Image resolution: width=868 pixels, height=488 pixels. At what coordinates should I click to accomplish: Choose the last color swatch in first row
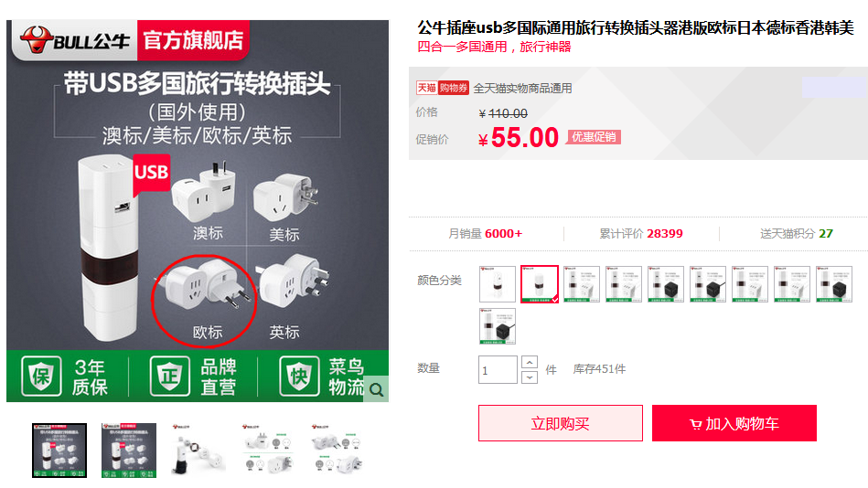tap(833, 284)
